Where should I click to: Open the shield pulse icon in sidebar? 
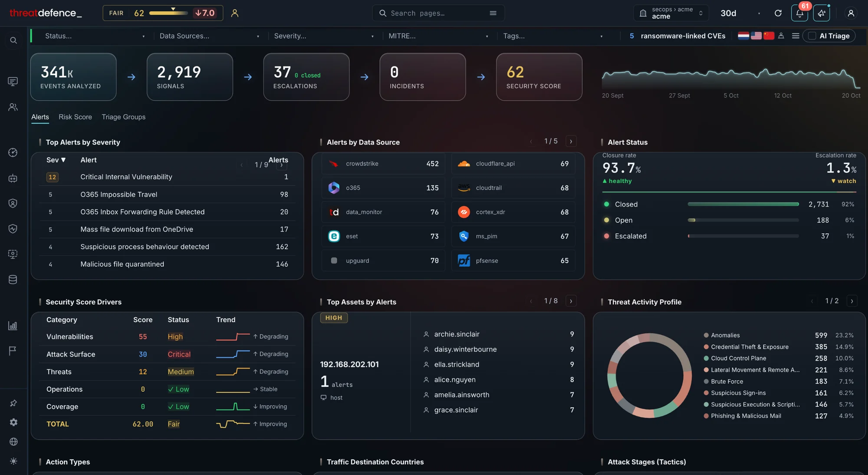pyautogui.click(x=13, y=228)
